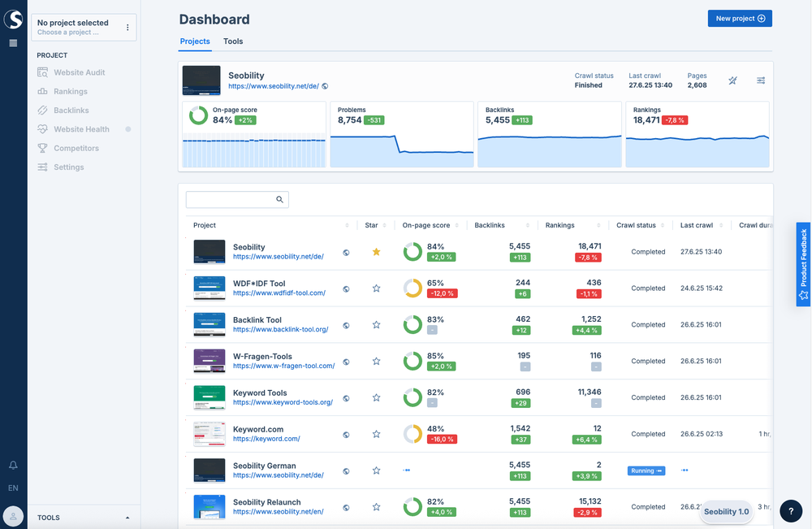This screenshot has width=812, height=529.
Task: Collapse the TOOLS panel at the bottom
Action: 127,517
